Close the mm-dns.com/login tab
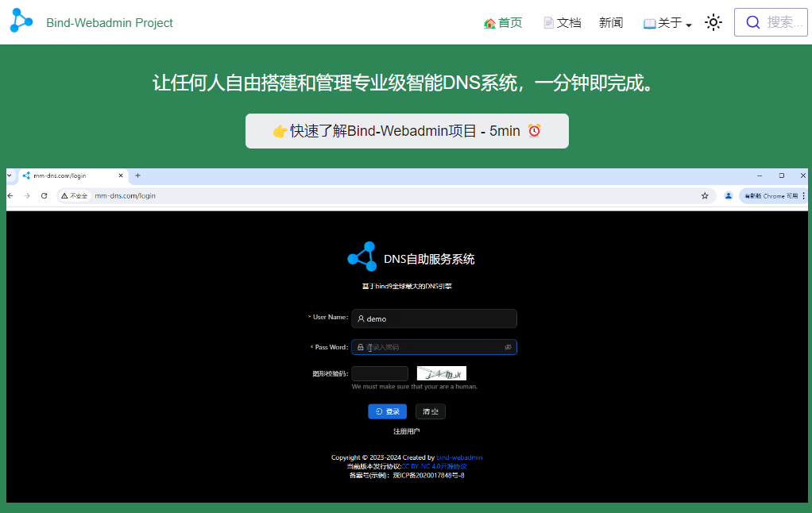The image size is (812, 513). 121,175
